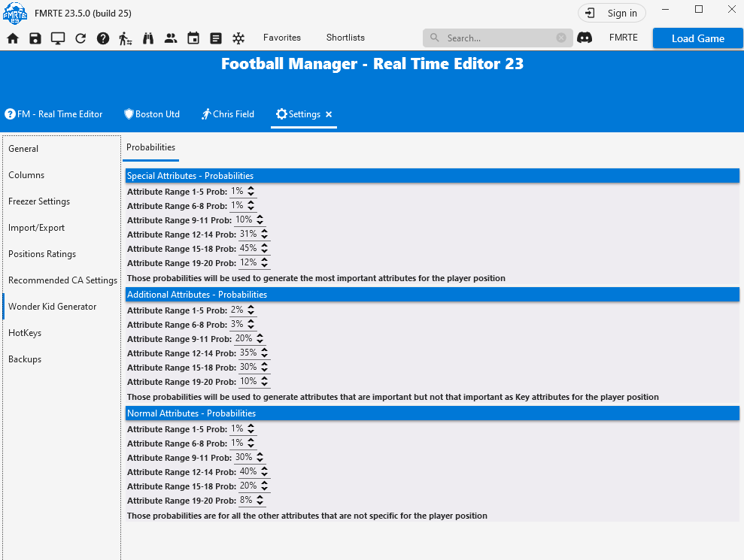Adjust Special Attributes range 9-11 stepper

[260, 219]
